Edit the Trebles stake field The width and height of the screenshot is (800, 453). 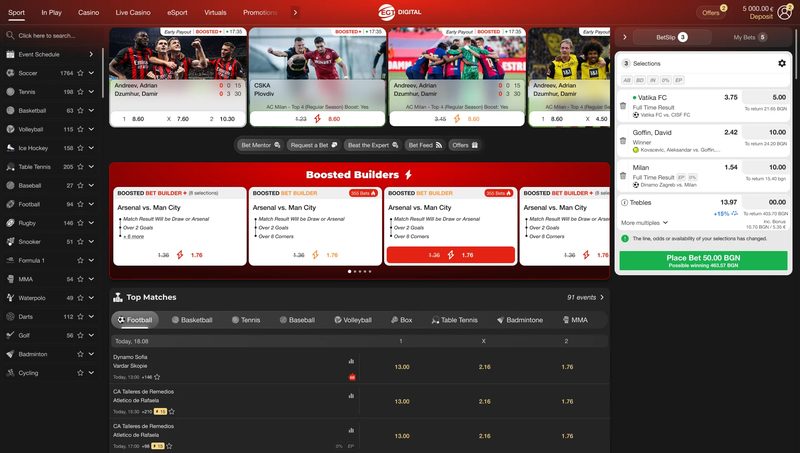pyautogui.click(x=765, y=202)
